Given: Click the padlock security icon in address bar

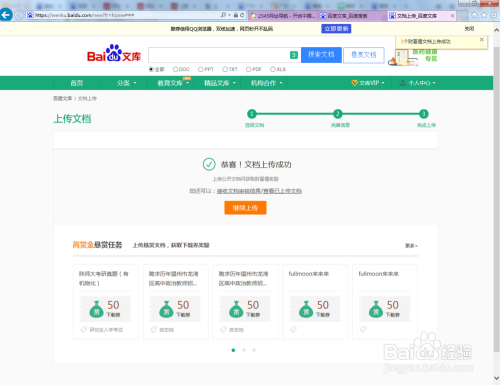Looking at the screenshot, I should coord(236,15).
